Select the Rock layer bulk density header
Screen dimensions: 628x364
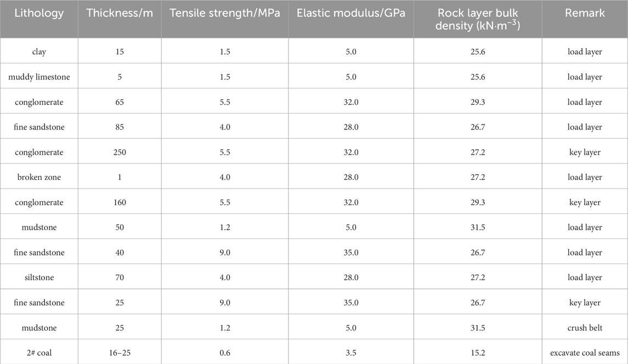(x=478, y=19)
